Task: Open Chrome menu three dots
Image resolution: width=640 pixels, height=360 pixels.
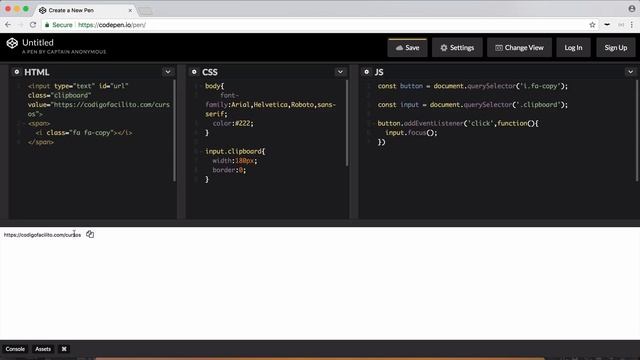Action: [x=632, y=25]
